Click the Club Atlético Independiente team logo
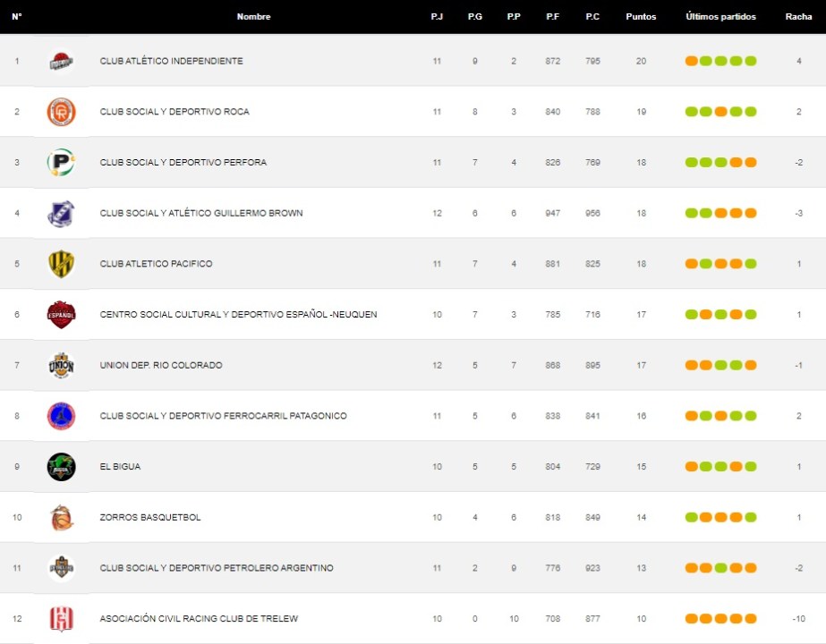Screen dimensions: 826x644 61,62
